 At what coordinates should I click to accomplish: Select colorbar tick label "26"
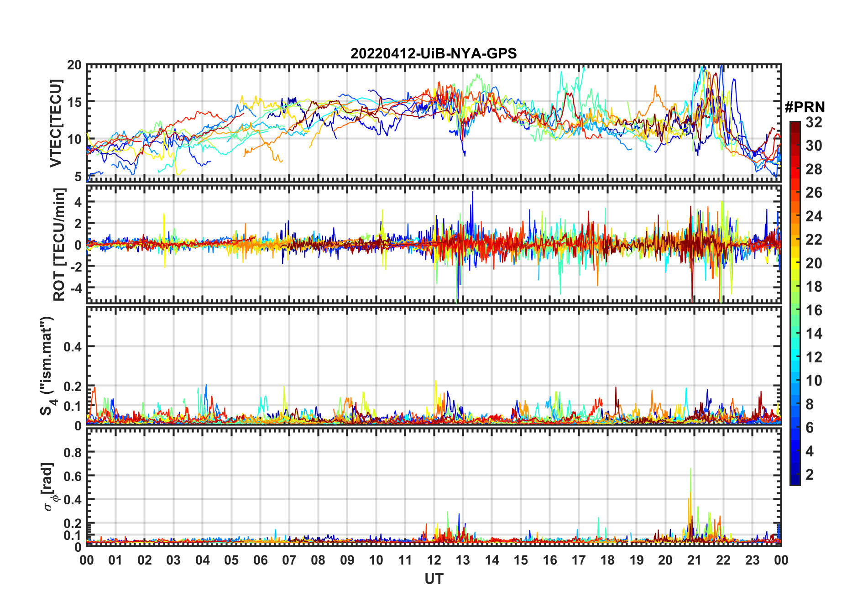point(814,193)
